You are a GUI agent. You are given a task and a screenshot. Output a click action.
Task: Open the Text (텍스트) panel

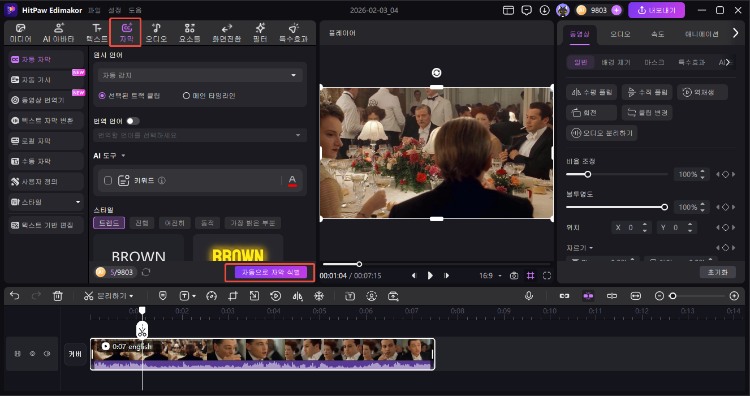click(97, 33)
